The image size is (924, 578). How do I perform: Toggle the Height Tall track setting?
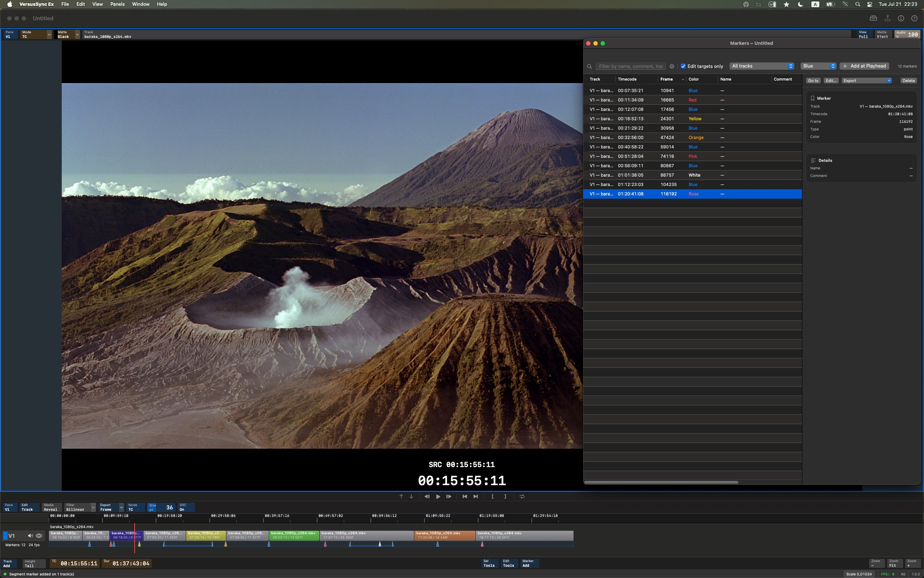coord(34,564)
